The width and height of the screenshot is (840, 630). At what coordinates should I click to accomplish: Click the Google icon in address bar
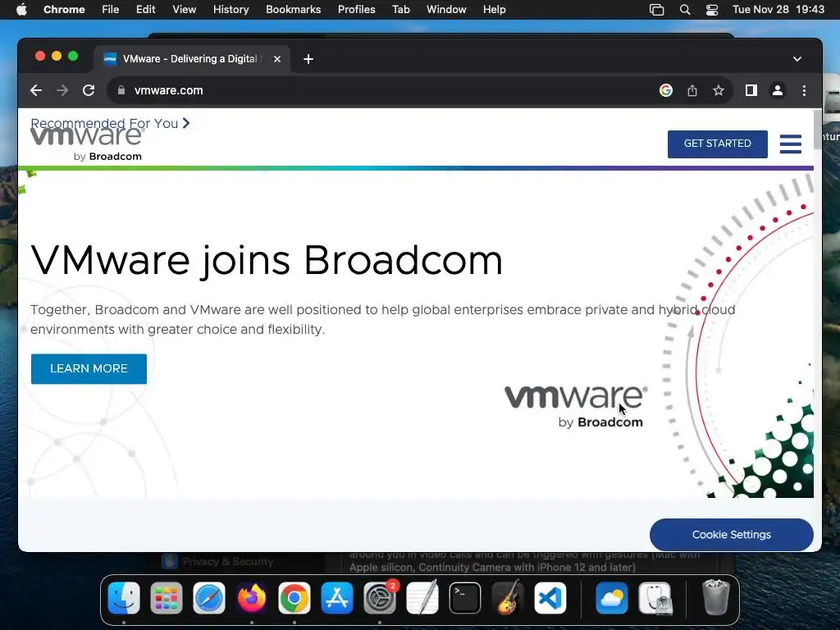point(666,90)
